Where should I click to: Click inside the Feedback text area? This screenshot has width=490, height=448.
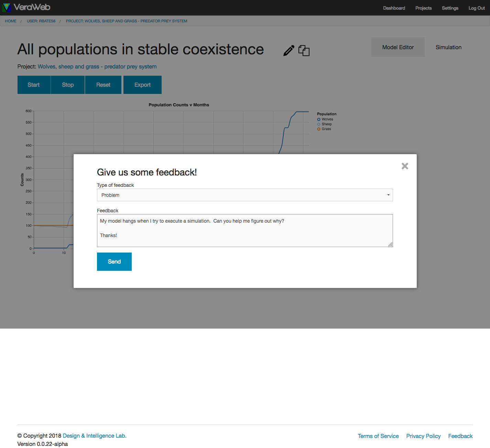[244, 231]
